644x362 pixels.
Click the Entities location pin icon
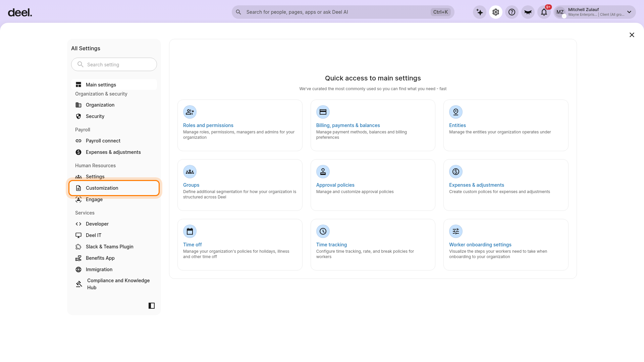click(x=456, y=112)
